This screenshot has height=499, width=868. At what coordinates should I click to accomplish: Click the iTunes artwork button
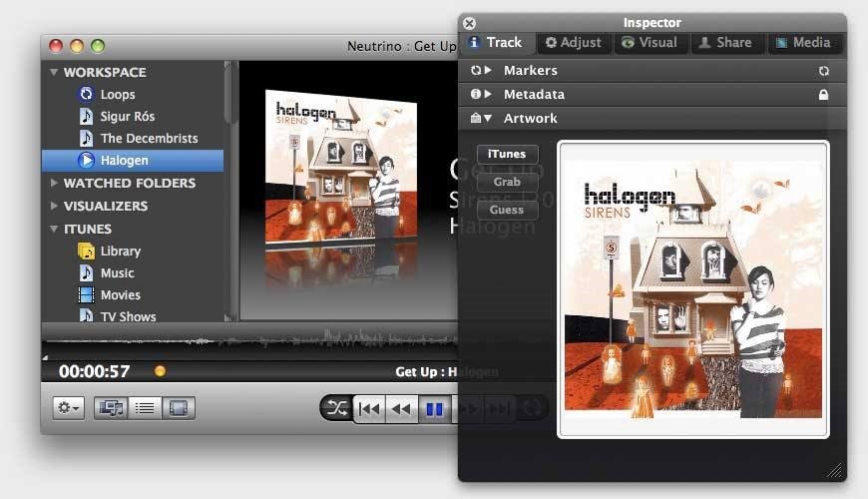(x=507, y=154)
